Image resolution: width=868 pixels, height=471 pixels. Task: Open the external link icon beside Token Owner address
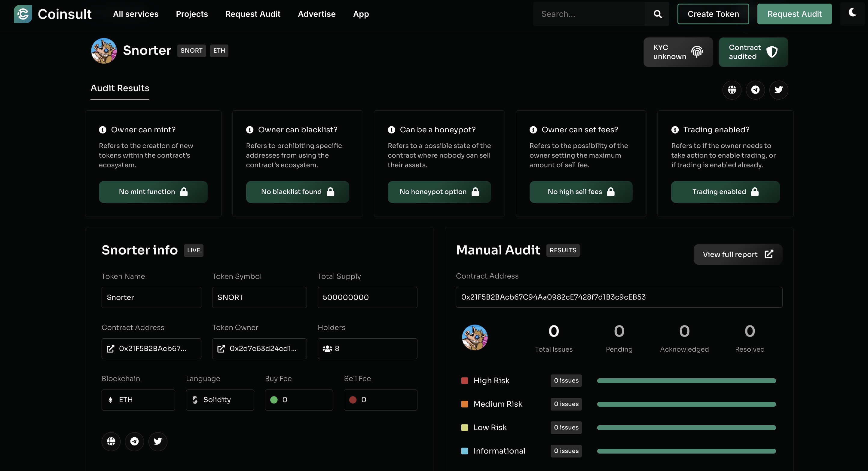point(222,349)
